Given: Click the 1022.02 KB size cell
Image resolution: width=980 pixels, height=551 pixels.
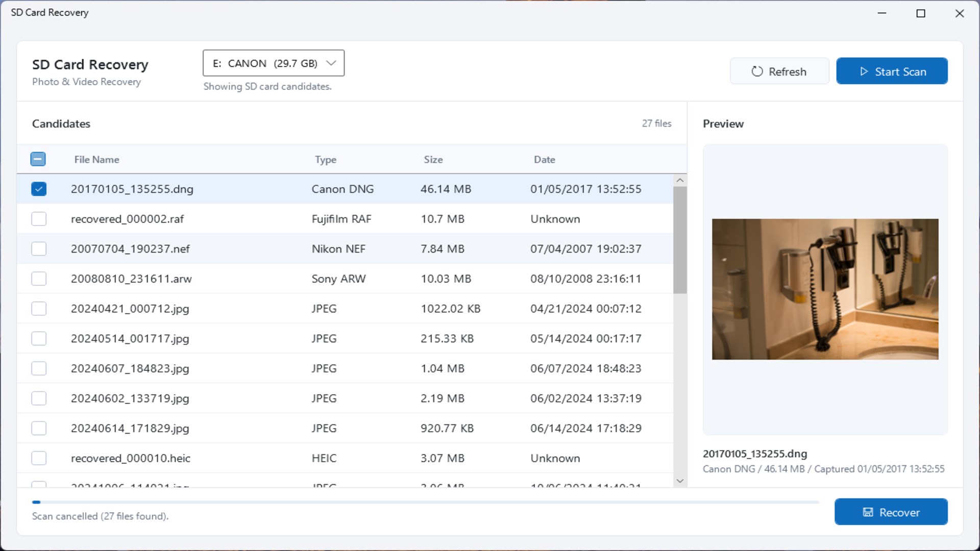Looking at the screenshot, I should tap(450, 309).
